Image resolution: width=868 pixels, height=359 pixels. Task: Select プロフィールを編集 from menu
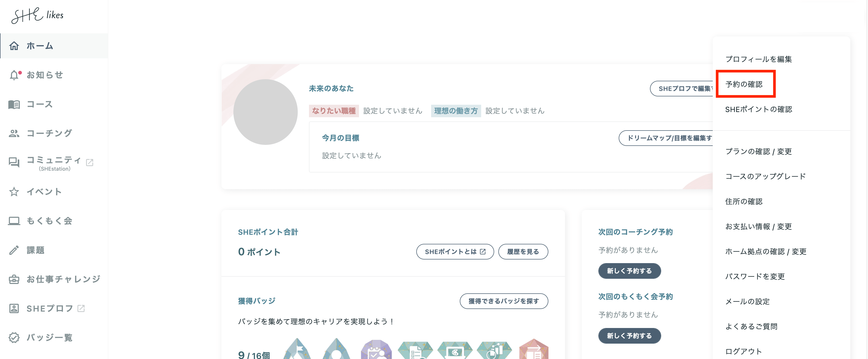click(x=758, y=59)
